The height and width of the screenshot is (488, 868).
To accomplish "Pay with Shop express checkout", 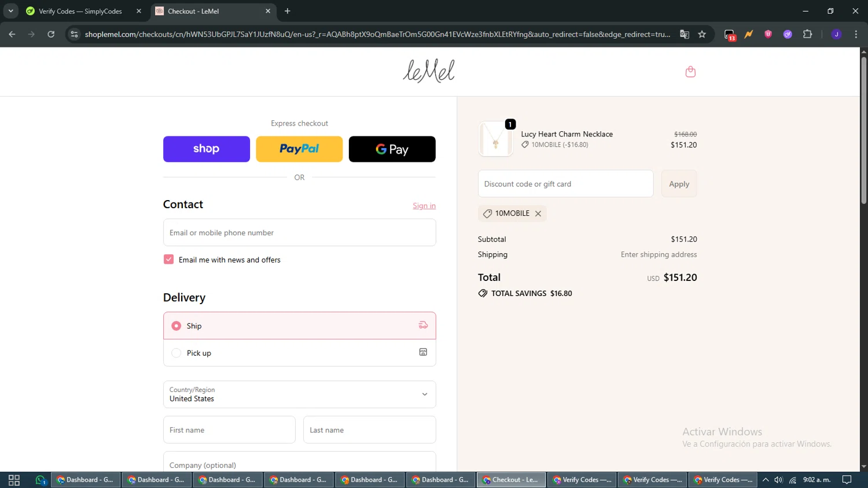I will 207,149.
